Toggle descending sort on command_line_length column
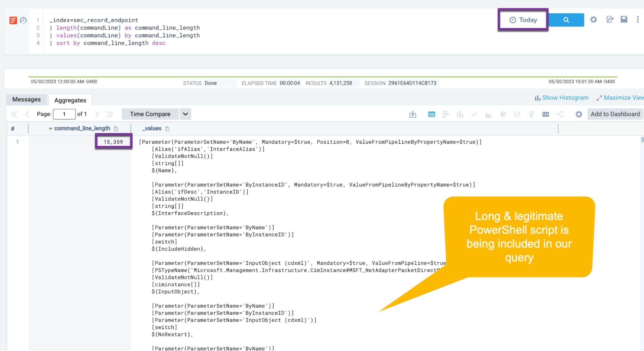644x351 pixels. click(x=51, y=128)
